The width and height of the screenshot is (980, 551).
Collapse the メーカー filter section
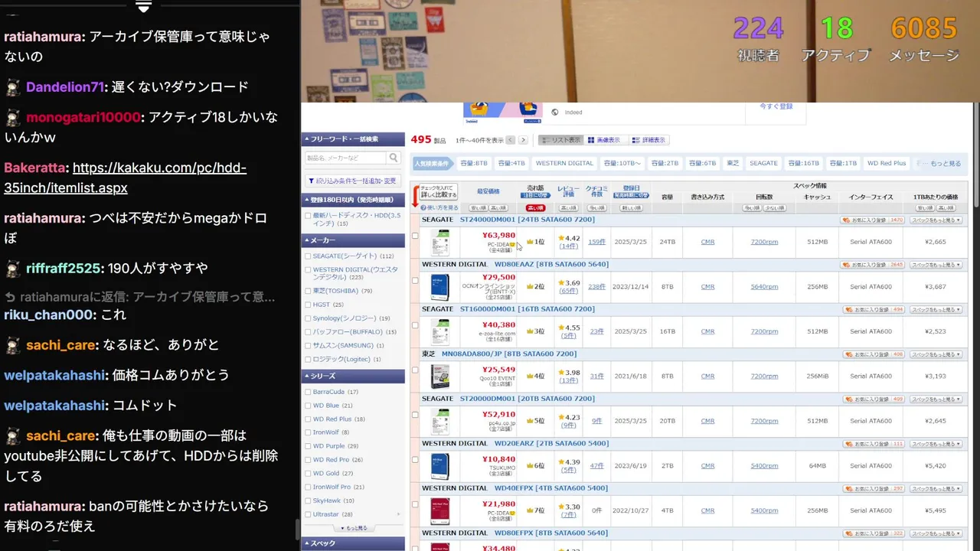(353, 240)
